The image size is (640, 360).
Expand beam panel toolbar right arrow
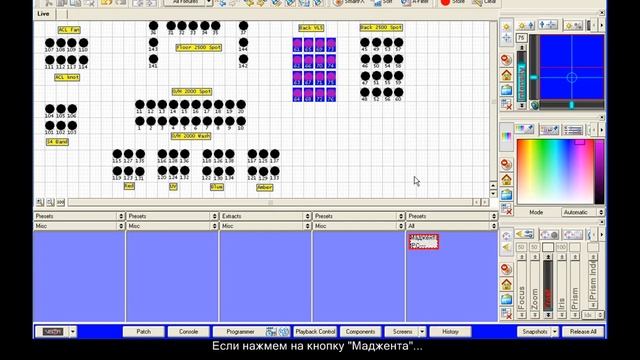tap(601, 234)
